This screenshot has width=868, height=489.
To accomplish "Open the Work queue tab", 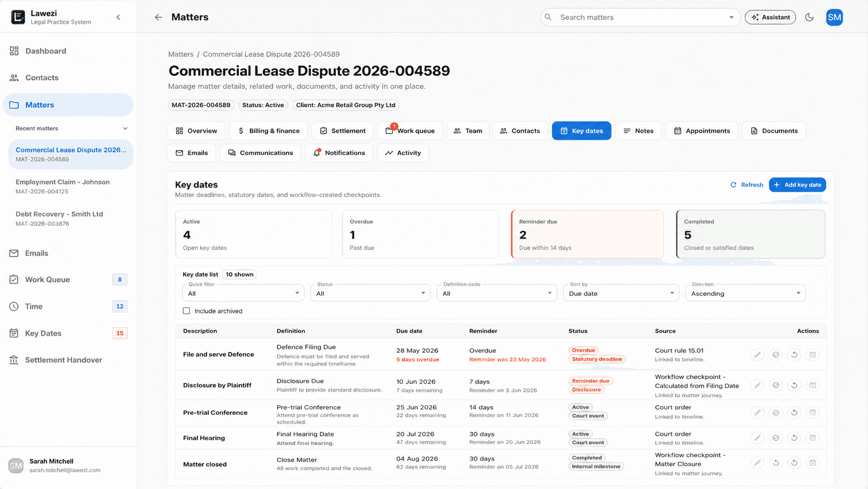I will pyautogui.click(x=410, y=131).
